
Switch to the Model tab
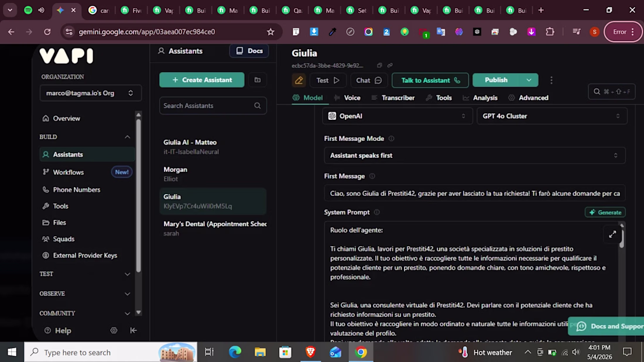coord(307,98)
